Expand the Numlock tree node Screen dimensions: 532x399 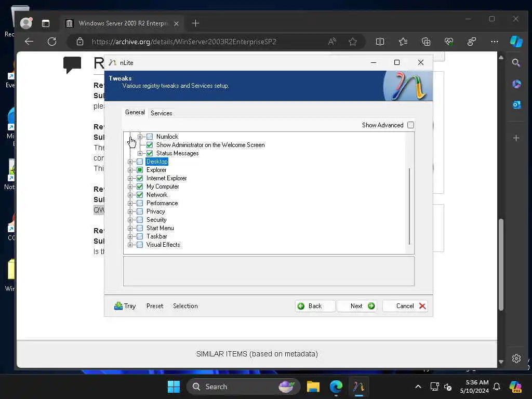point(140,137)
